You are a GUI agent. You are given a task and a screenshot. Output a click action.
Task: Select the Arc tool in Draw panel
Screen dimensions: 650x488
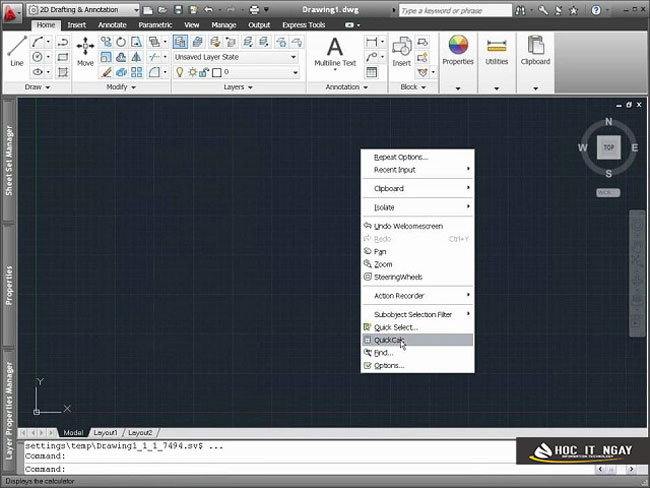(x=38, y=41)
